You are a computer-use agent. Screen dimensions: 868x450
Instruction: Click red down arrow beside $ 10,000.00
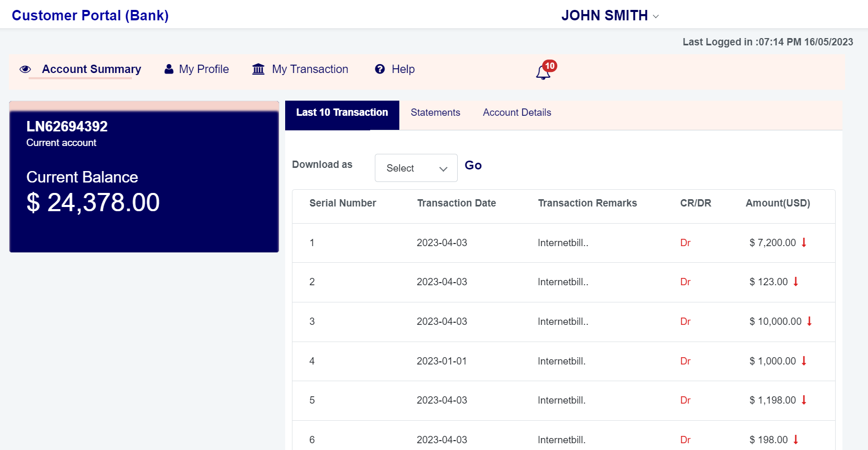point(809,321)
